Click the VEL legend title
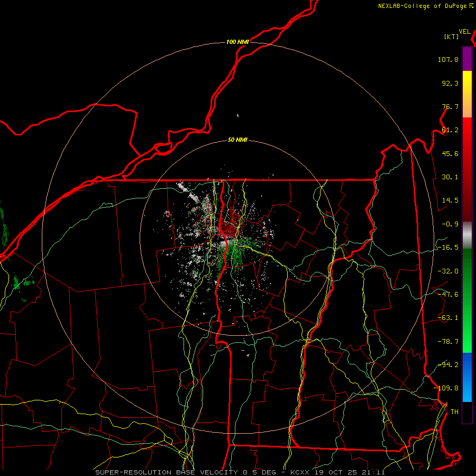476x476 pixels. (464, 32)
